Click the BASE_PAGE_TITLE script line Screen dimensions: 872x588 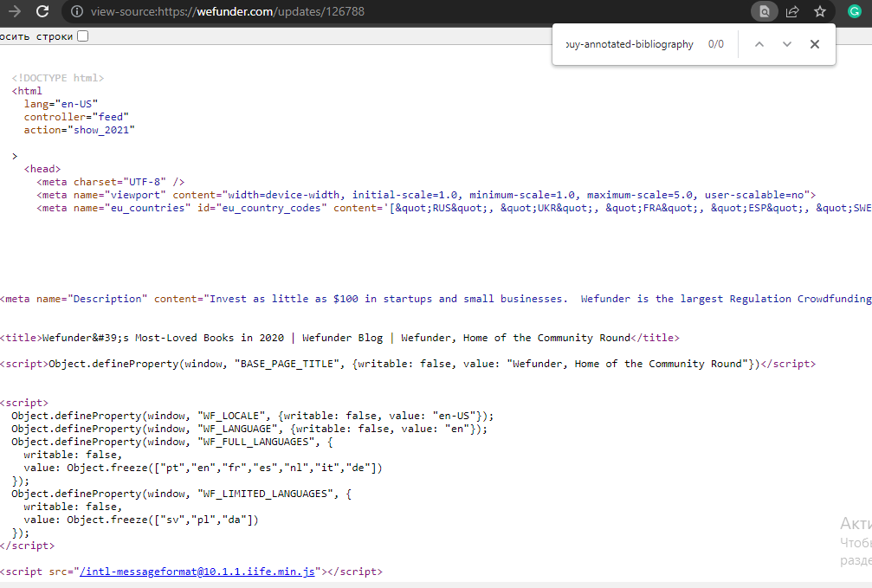point(408,364)
